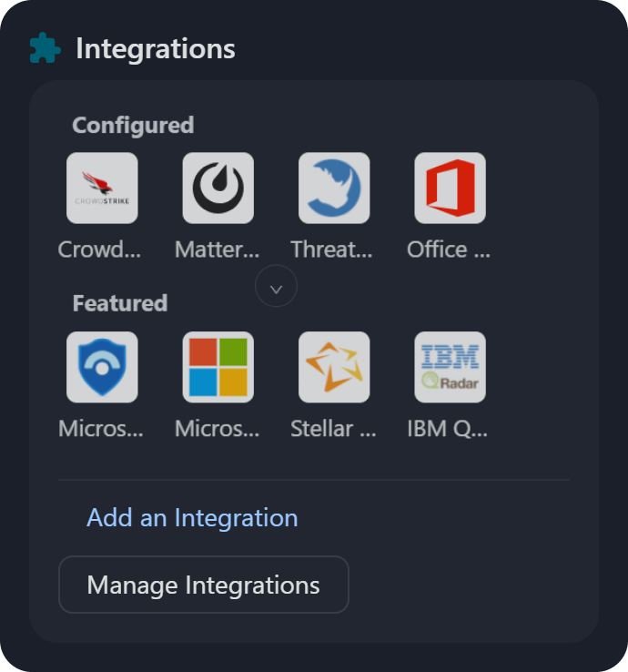Image resolution: width=628 pixels, height=672 pixels.
Task: Select the Mattermost integration icon
Action: pos(218,188)
